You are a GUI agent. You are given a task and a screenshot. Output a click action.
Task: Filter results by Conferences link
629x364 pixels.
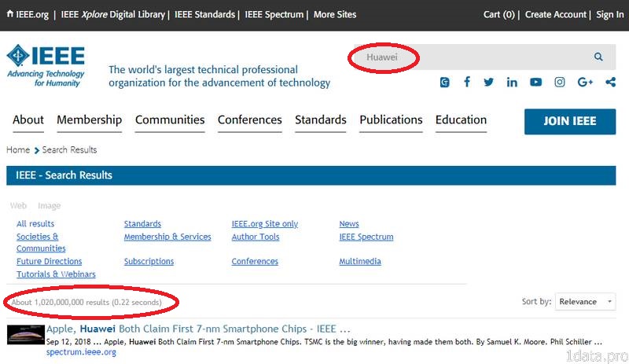[x=255, y=261]
